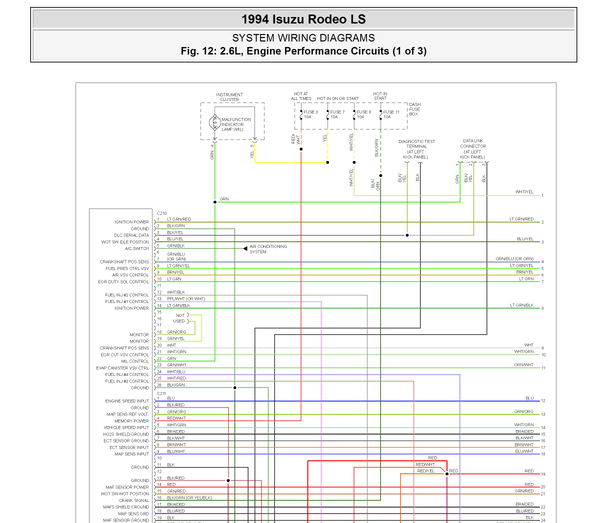Click the 'AIR VSV CONTROL' pin label

coord(130,275)
